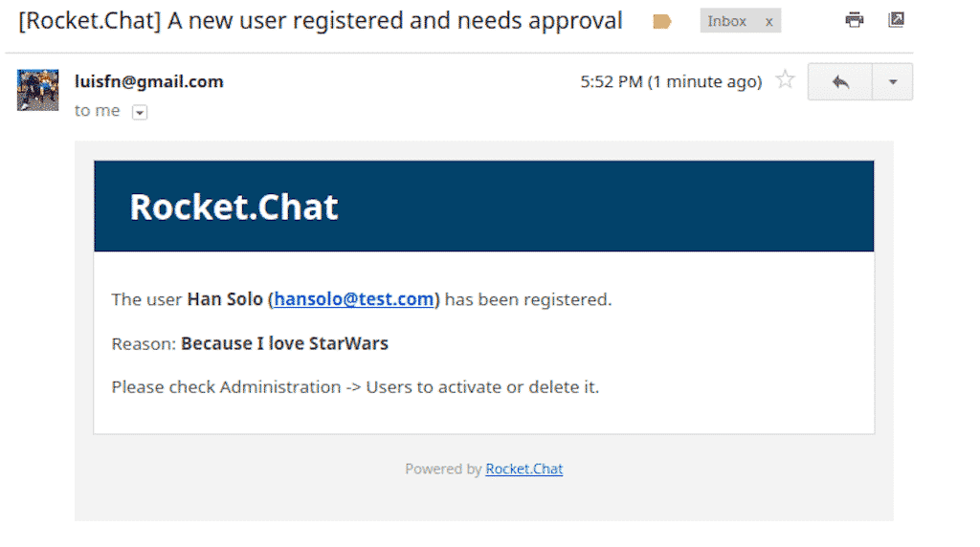This screenshot has width=980, height=547.
Task: Star this message
Action: coord(785,80)
